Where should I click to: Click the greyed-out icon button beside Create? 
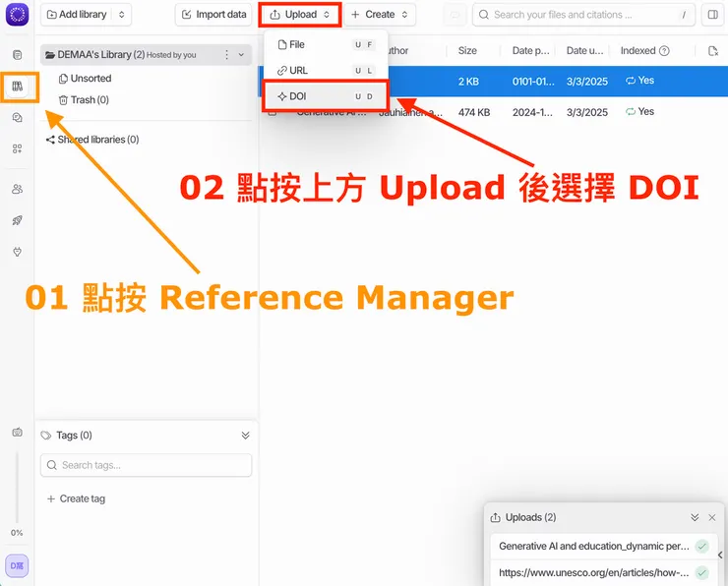tap(455, 15)
